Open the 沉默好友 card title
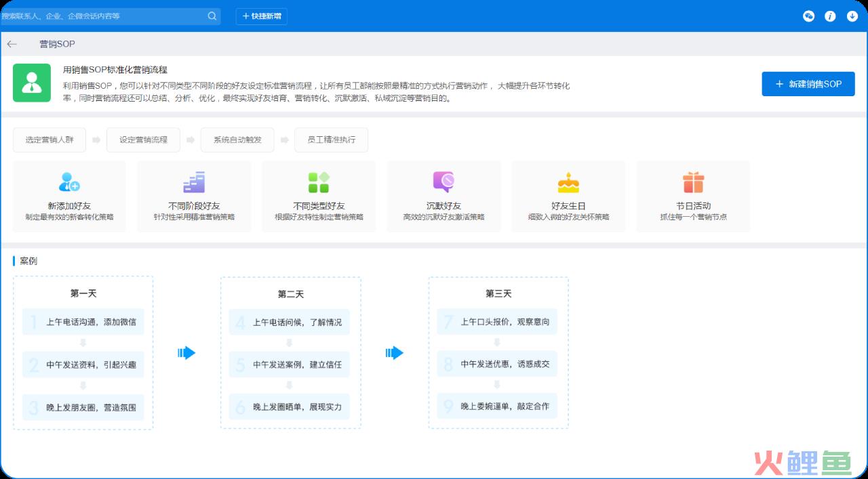 tap(443, 206)
